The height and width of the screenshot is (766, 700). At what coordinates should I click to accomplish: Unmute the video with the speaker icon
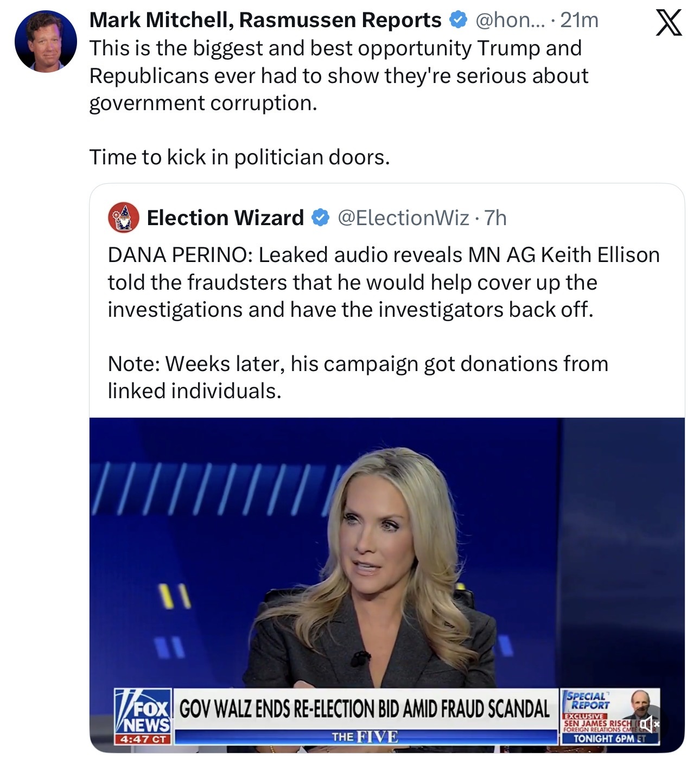pos(648,724)
